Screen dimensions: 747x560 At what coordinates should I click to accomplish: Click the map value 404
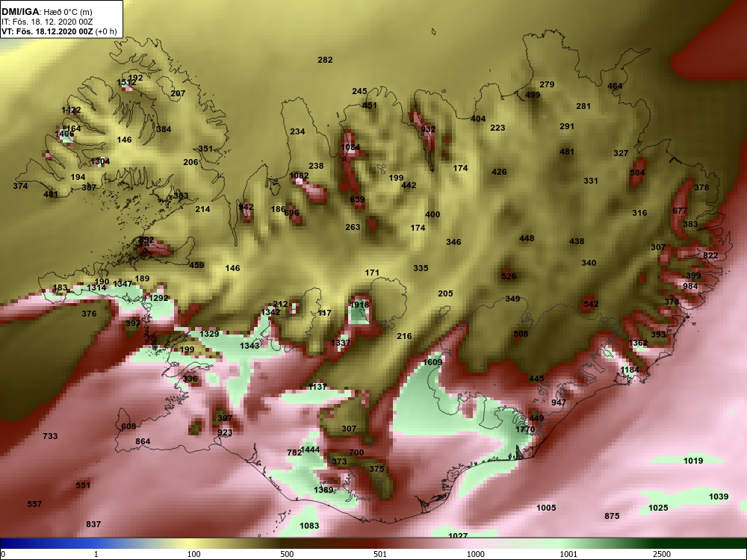click(478, 119)
